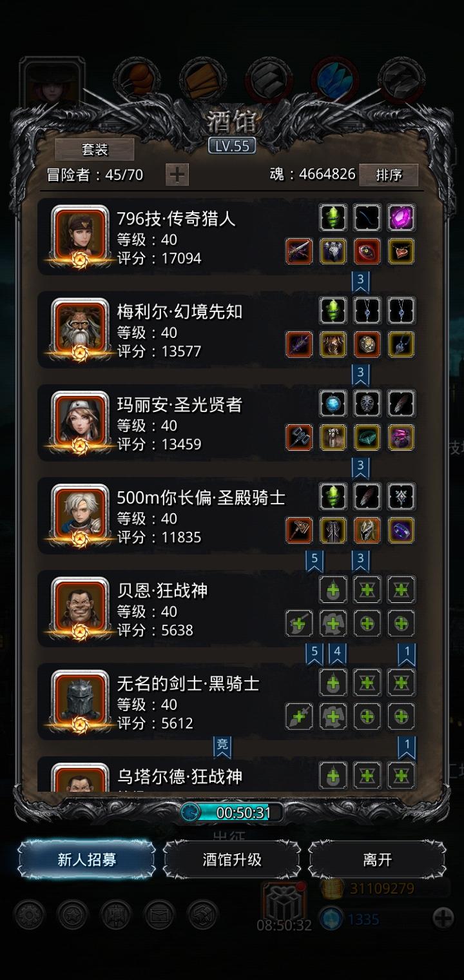Tap empty weapon slot of 贝恩·狂战神
Viewport: 464px width, 980px height.
click(300, 623)
